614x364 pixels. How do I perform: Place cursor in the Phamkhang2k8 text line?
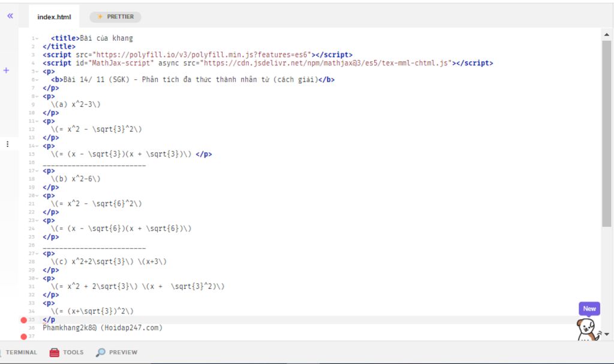coord(102,328)
